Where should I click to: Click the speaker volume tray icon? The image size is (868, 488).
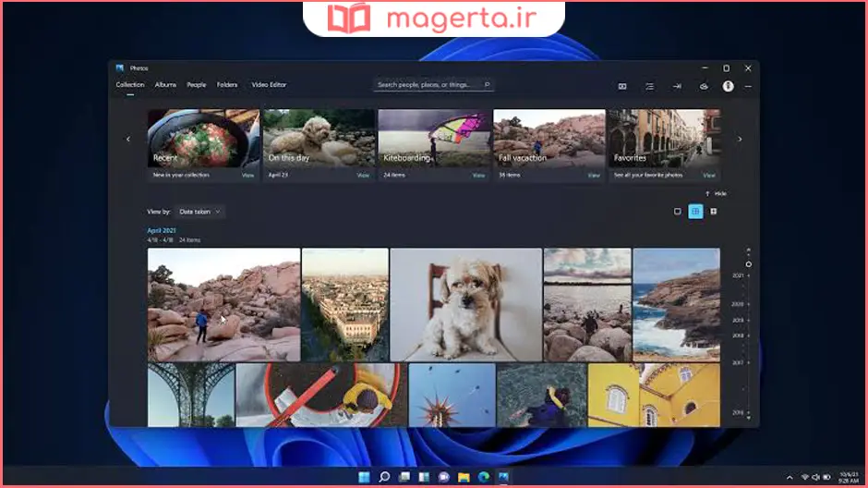[x=815, y=478]
